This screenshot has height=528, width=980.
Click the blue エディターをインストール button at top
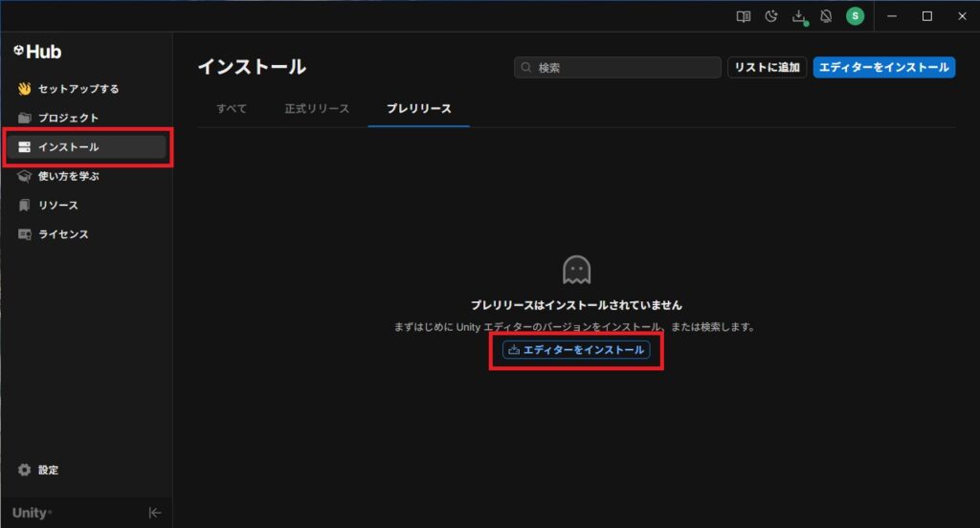(x=883, y=68)
